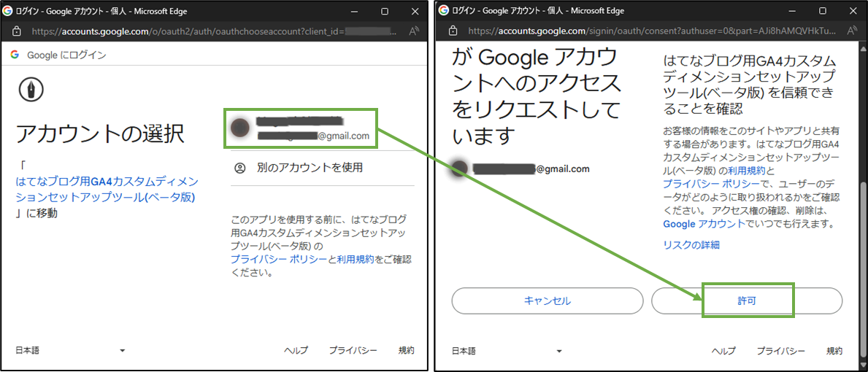Open 日本語 language dropdown in left window
This screenshot has height=372, width=868.
click(70, 350)
